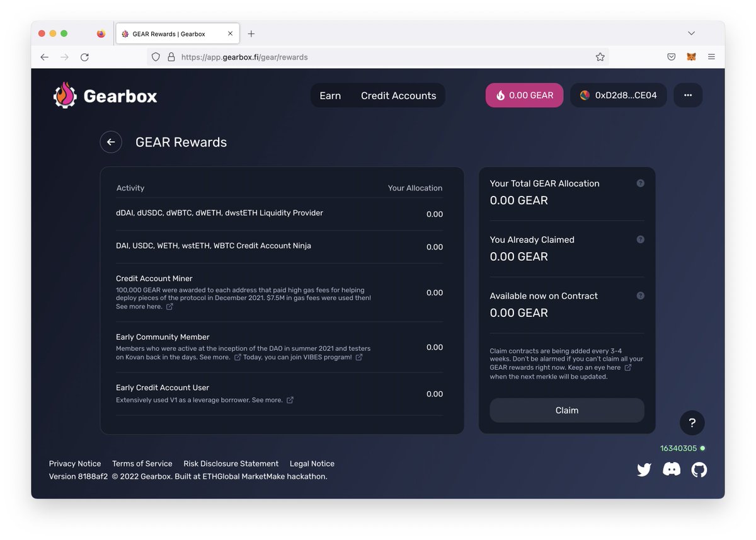The height and width of the screenshot is (540, 756).
Task: Click block number 16340305 status
Action: (x=682, y=449)
